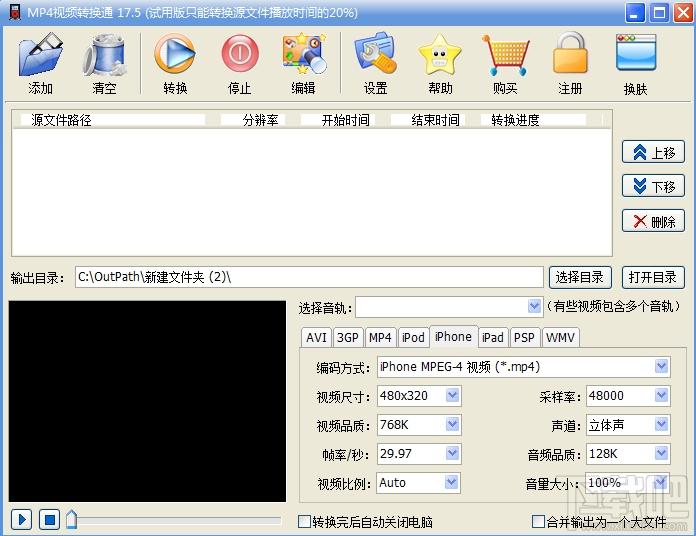Image resolution: width=696 pixels, height=536 pixels.
Task: Open the 设置 (Settings) icon
Action: click(x=376, y=54)
